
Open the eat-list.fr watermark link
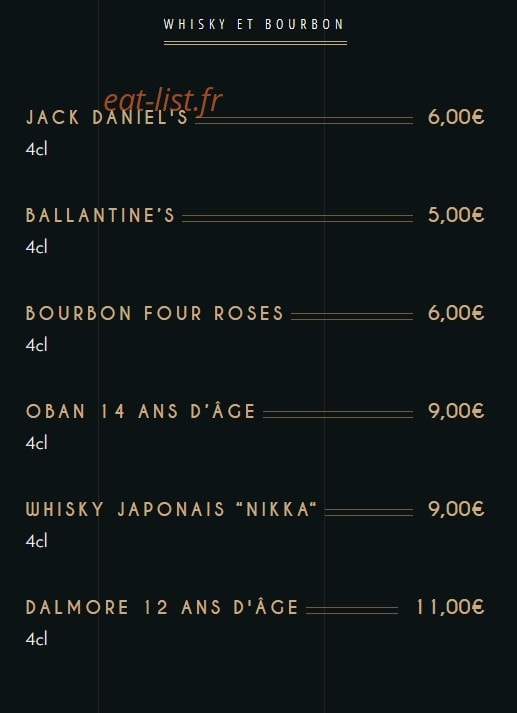coord(163,100)
